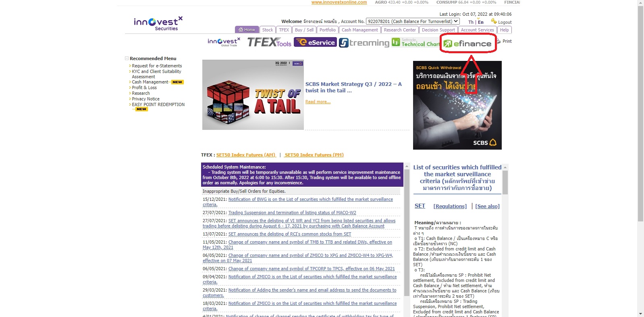Open Request for e-Statements
The image size is (644, 317).
click(157, 66)
